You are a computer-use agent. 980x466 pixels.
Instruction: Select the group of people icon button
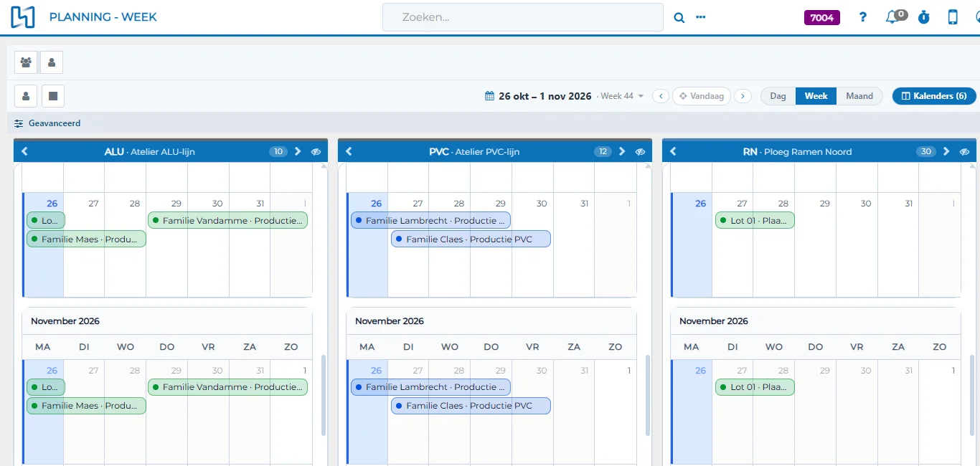(26, 62)
